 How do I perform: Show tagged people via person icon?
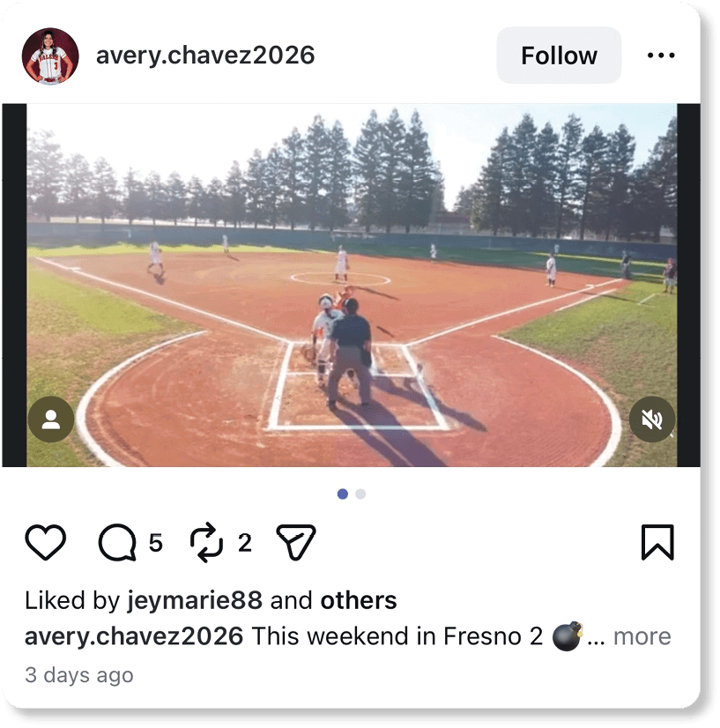pyautogui.click(x=50, y=420)
